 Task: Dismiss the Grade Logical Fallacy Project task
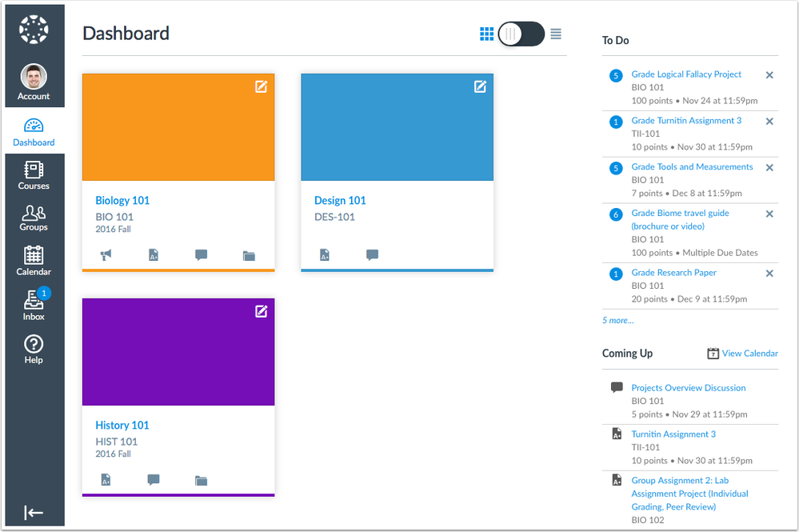click(769, 75)
